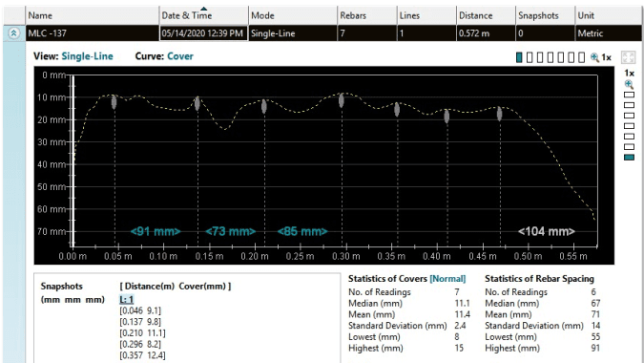Viewport: 644px width, 363px height.
Task: Collapse the MLC -137 row chevron
Action: 13,33
